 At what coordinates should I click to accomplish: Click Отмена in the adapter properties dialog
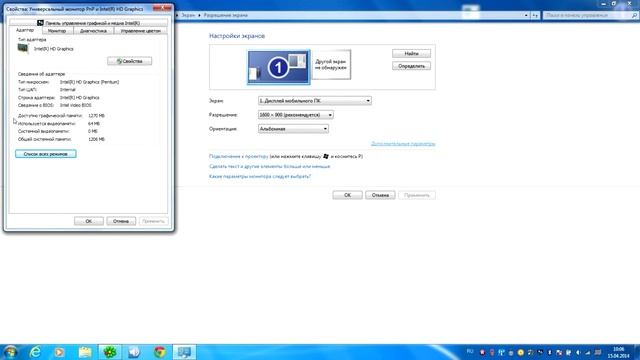pyautogui.click(x=121, y=221)
